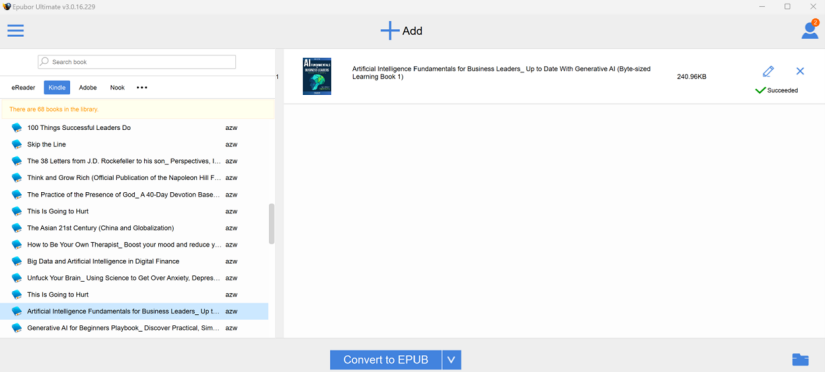Click the library list scrollbar thumb
The height and width of the screenshot is (372, 825).
tap(271, 224)
